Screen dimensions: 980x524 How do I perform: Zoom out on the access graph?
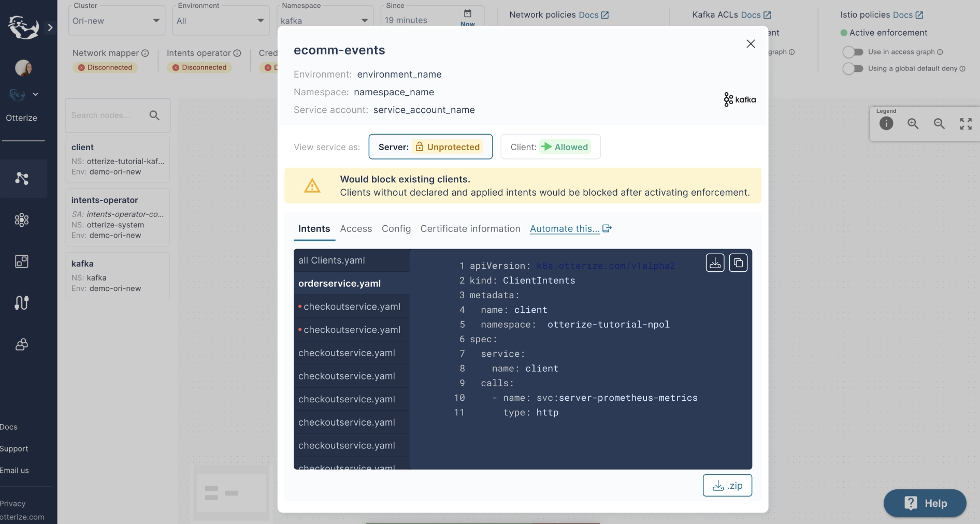coord(939,123)
